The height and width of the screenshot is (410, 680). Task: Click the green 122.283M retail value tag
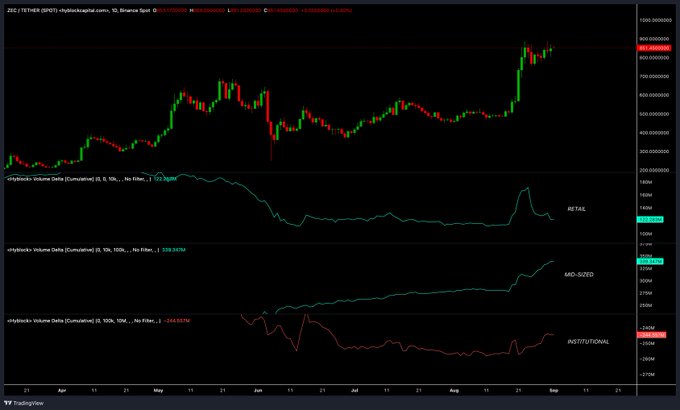coord(650,220)
